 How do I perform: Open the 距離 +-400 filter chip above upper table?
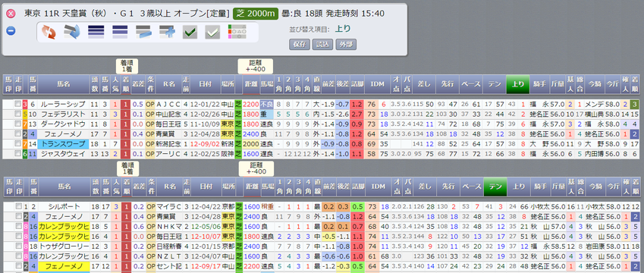[x=256, y=66]
